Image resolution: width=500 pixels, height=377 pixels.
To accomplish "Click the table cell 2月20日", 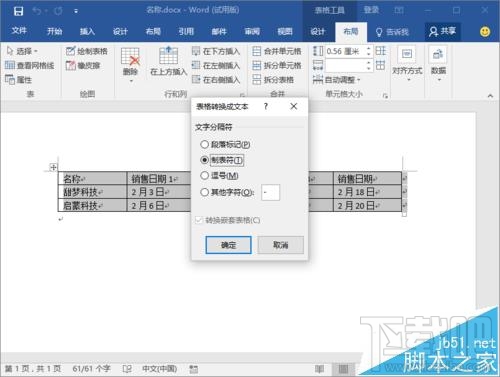I will (367, 205).
